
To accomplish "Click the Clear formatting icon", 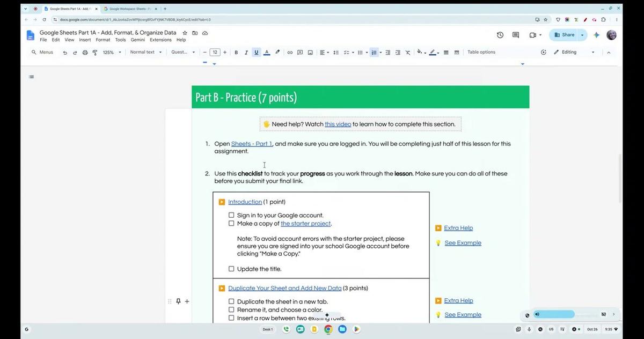I will pyautogui.click(x=408, y=53).
